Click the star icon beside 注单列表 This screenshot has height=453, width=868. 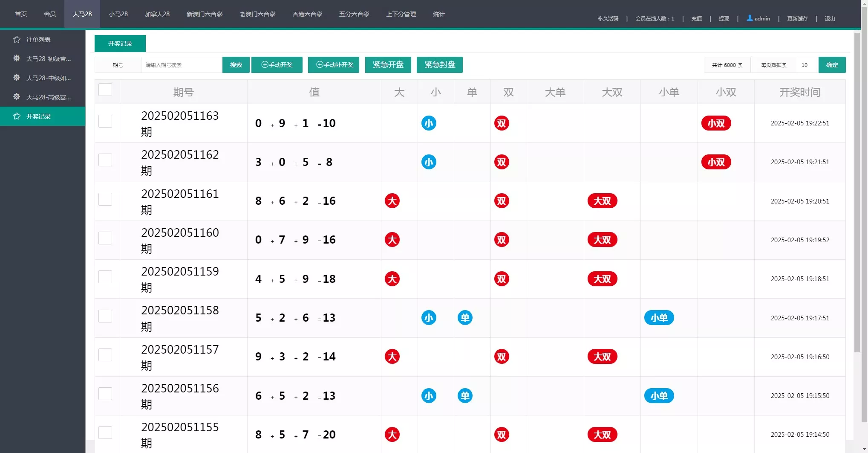(x=17, y=40)
